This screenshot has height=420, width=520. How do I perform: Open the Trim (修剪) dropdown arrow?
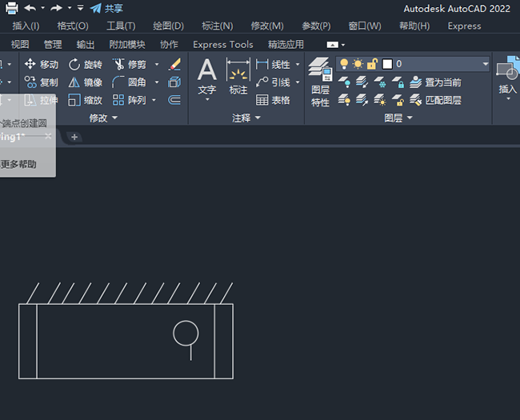(x=157, y=64)
